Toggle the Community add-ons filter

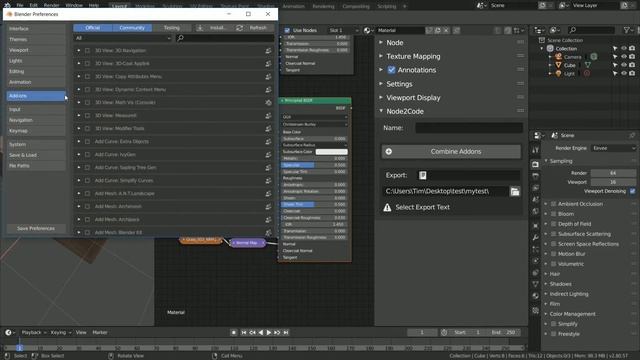132,28
